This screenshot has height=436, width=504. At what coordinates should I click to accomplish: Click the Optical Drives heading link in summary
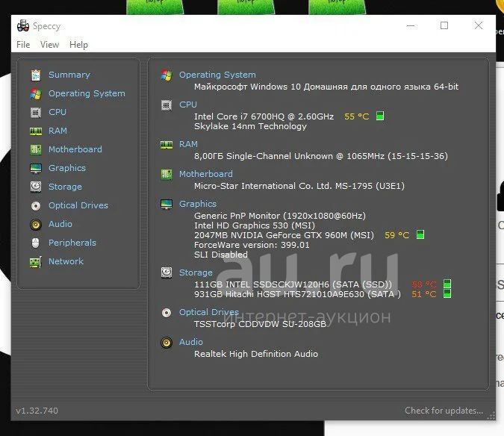[209, 312]
